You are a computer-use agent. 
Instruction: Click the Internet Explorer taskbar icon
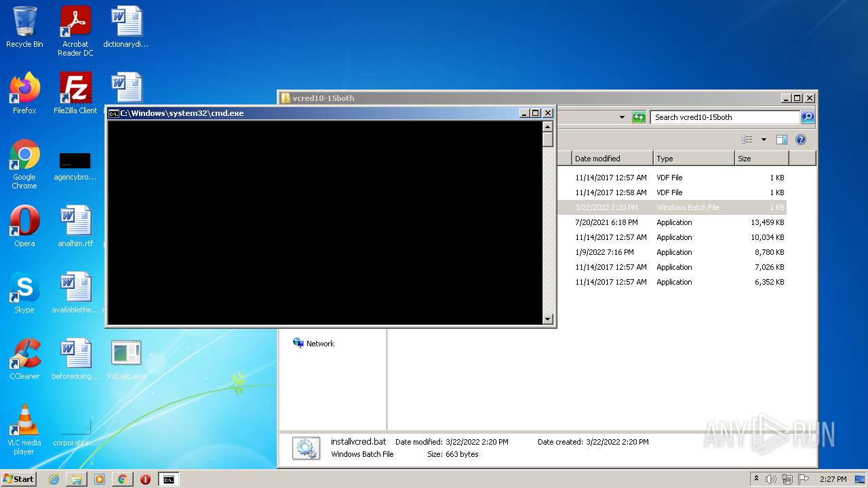coord(54,479)
